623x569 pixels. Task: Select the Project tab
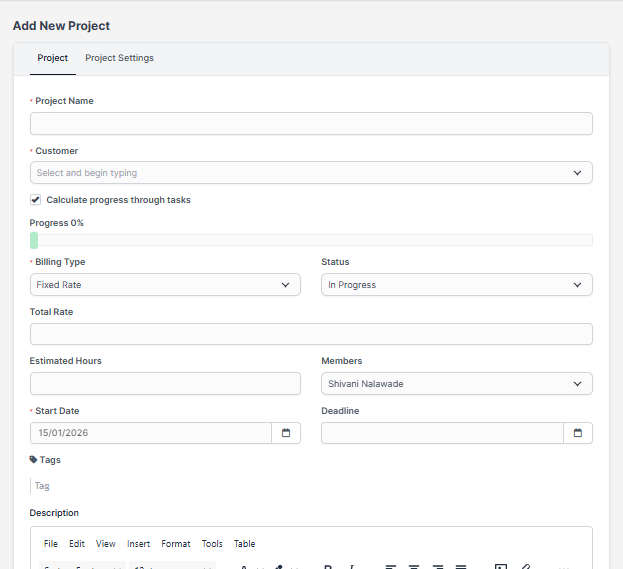(53, 58)
